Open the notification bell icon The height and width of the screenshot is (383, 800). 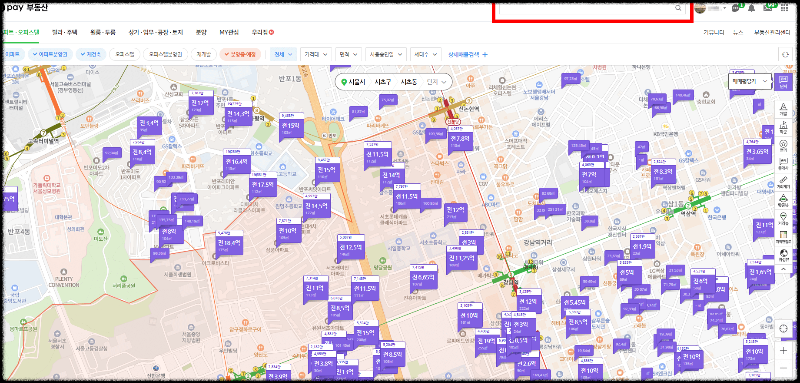pos(751,8)
